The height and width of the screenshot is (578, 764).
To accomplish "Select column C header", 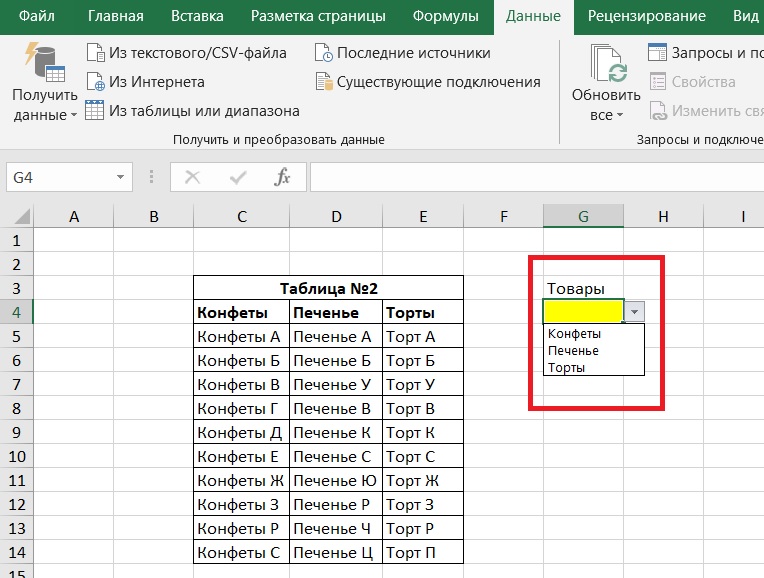I will click(x=242, y=216).
